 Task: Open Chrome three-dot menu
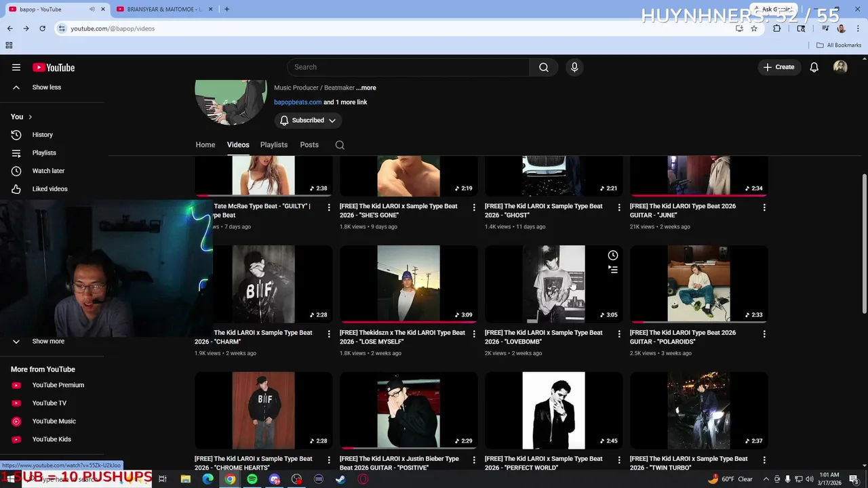857,28
